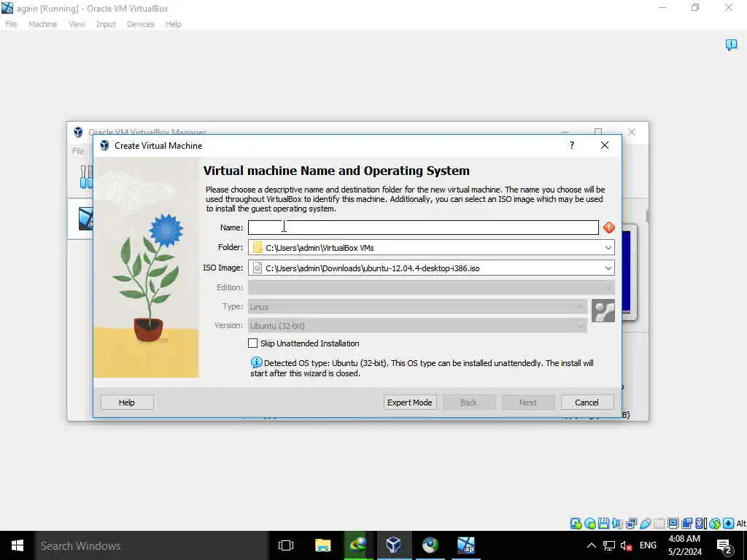Click the disabled Back button

tap(469, 402)
